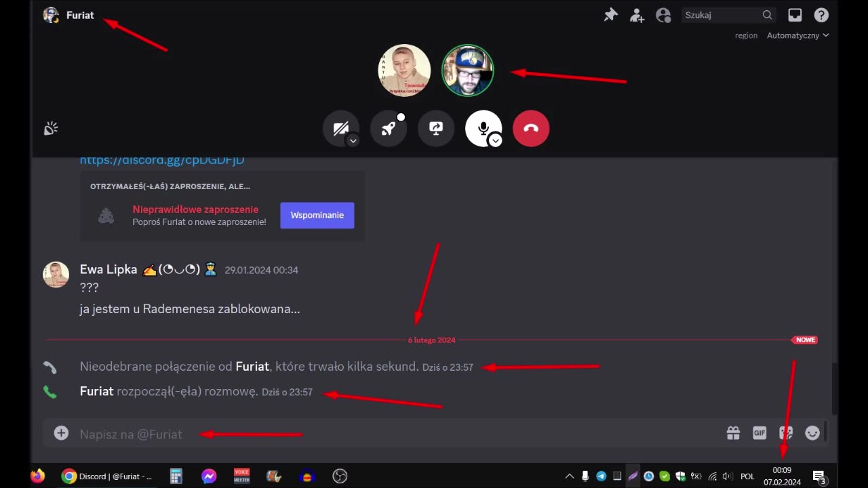Share your screen in the call
Viewport: 868px width, 488px height.
(436, 128)
